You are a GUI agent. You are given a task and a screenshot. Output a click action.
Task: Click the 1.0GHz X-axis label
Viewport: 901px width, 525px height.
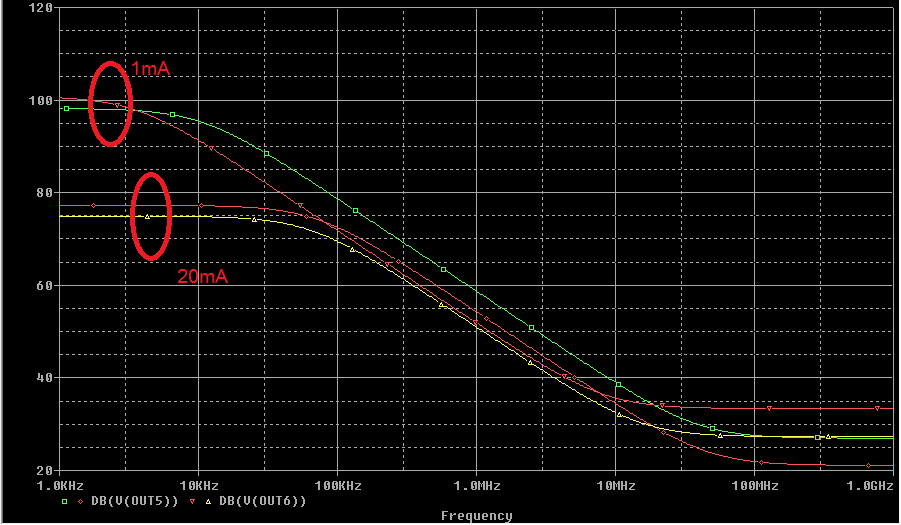point(870,486)
